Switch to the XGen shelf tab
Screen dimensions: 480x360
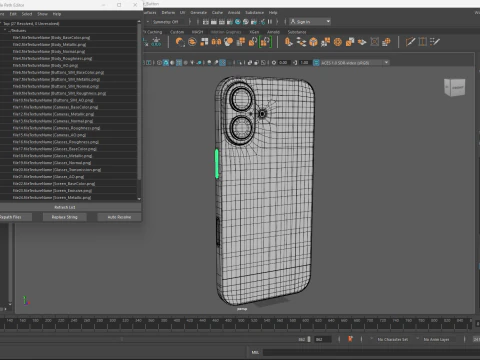tap(254, 32)
